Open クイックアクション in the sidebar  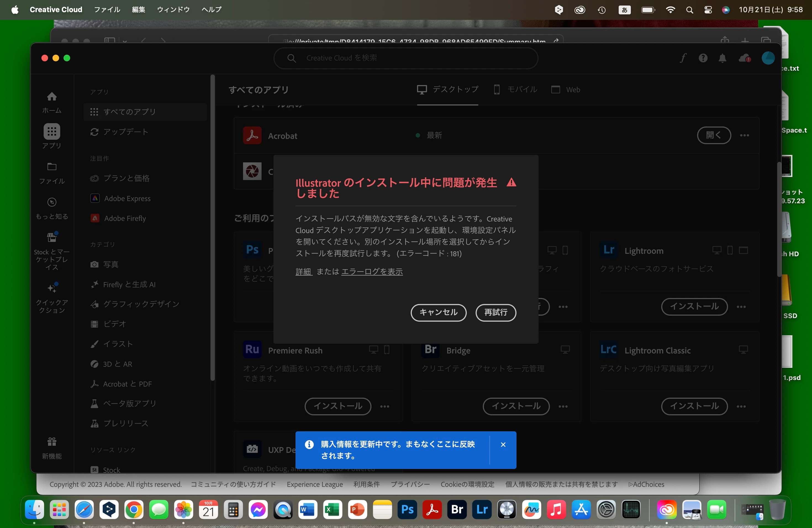coord(52,297)
